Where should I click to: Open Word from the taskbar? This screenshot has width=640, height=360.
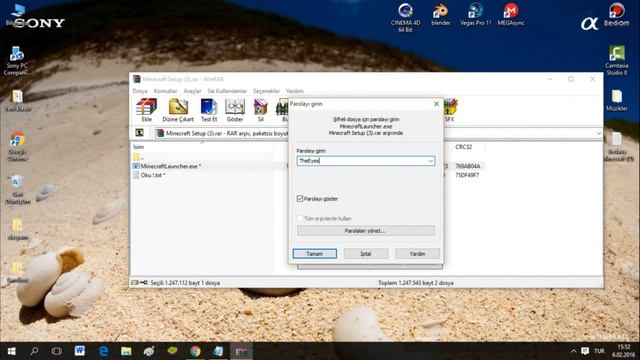80,351
